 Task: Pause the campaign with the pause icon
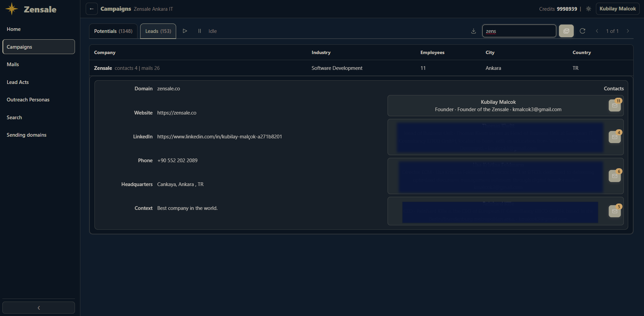click(200, 31)
